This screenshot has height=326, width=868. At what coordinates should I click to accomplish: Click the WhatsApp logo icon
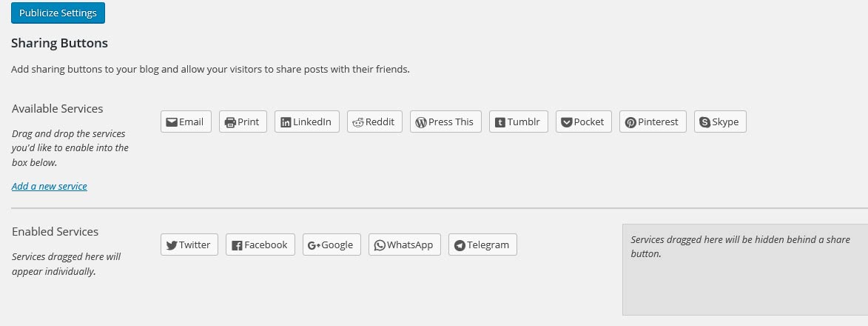pyautogui.click(x=380, y=245)
